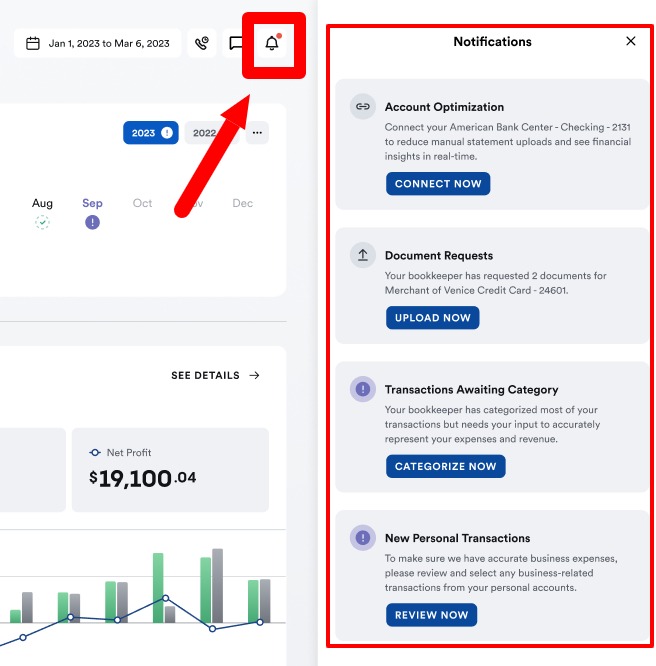Viewport: 656px width, 666px height.
Task: Click the UPLOAD NOW button
Action: pos(433,318)
